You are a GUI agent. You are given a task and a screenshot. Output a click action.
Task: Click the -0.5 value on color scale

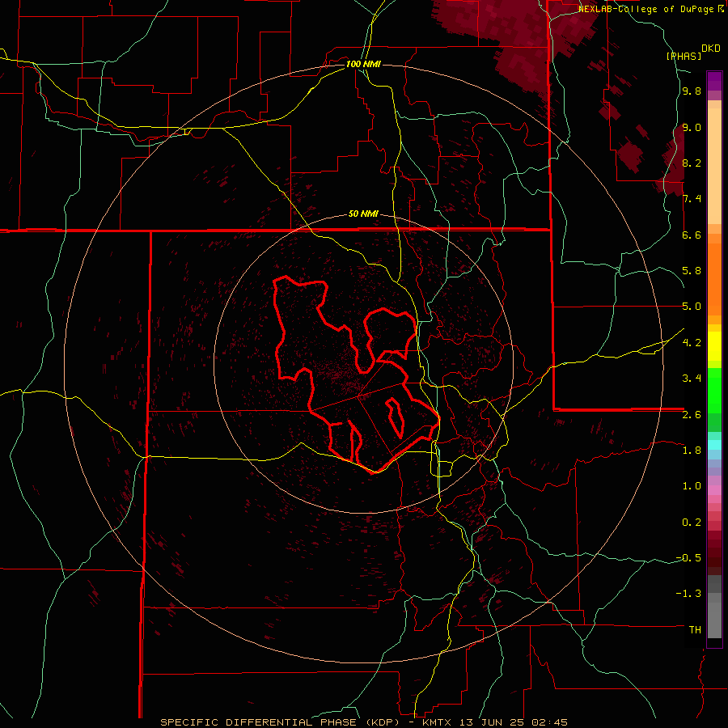pyautogui.click(x=688, y=558)
